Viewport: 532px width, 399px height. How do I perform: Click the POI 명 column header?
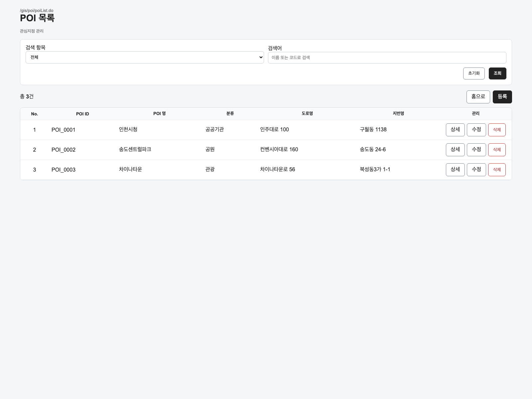coord(160,114)
